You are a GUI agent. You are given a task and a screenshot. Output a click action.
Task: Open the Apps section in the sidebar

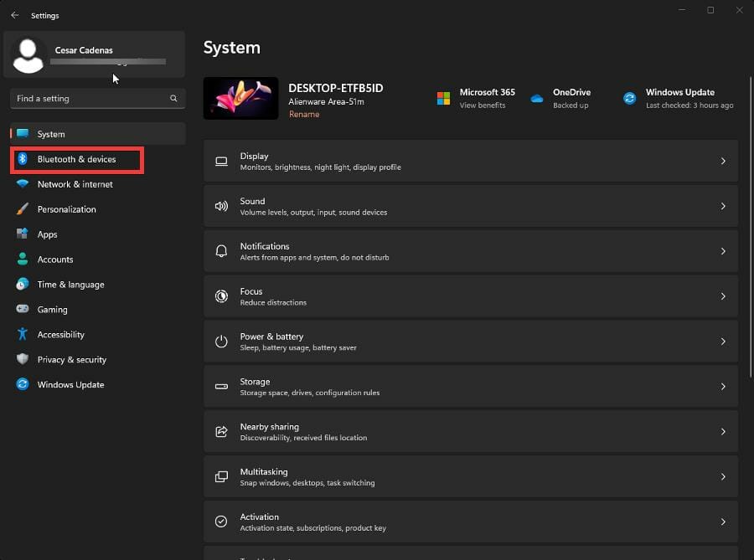[x=47, y=234]
